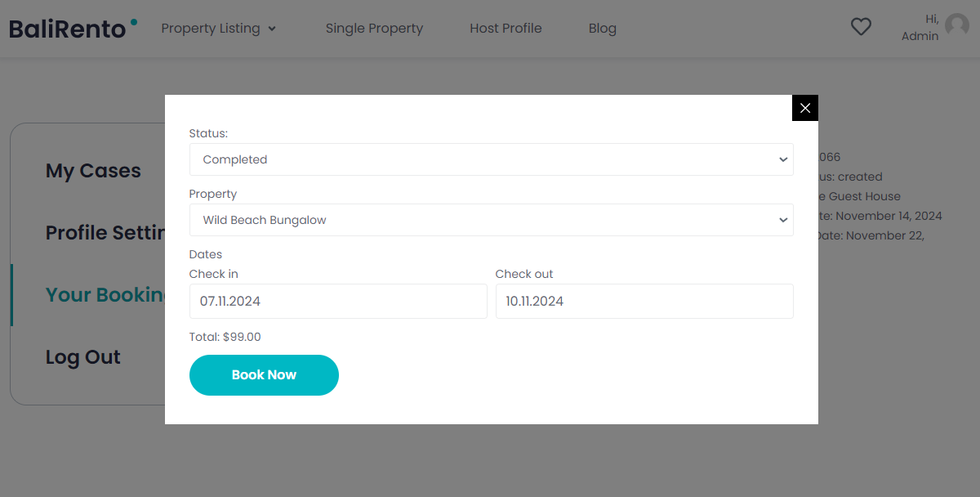Go to Profile Settings
Viewport: 980px width, 497px height.
pyautogui.click(x=106, y=233)
